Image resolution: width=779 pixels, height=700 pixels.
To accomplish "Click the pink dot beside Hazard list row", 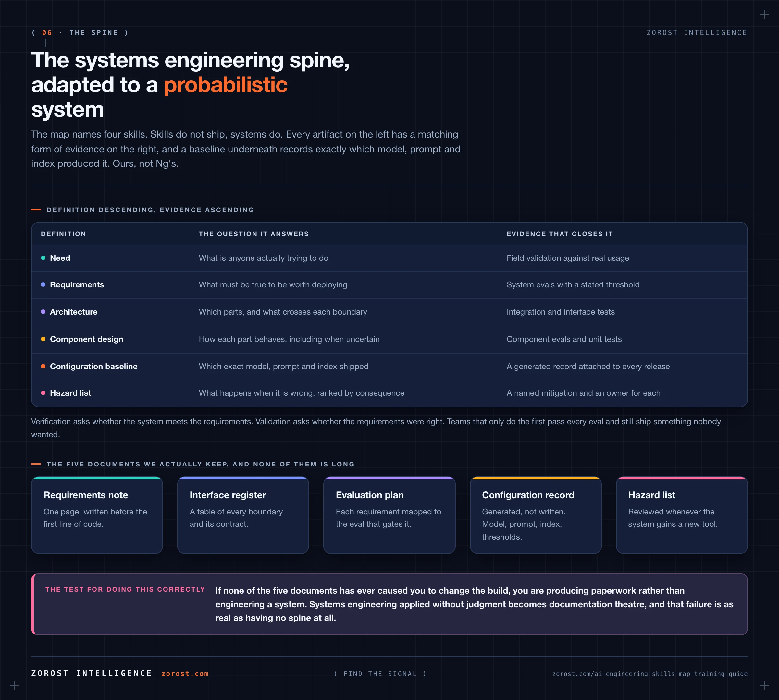I will (x=43, y=393).
